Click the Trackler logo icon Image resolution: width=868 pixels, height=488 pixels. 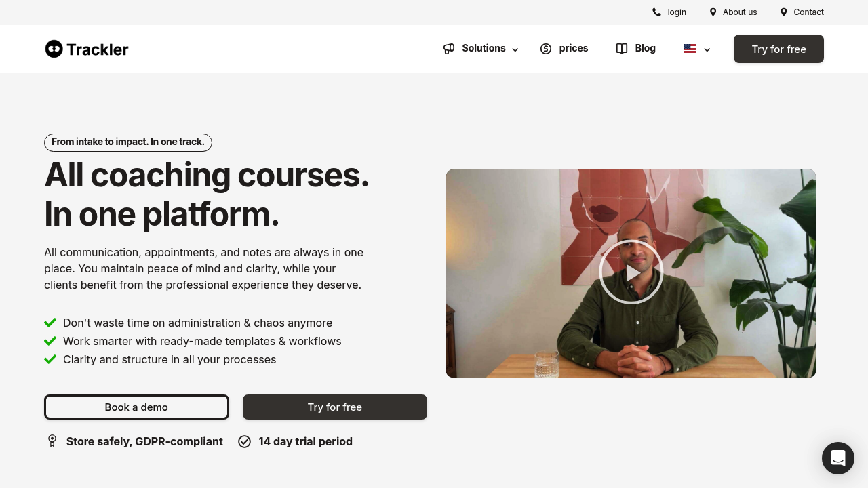54,49
